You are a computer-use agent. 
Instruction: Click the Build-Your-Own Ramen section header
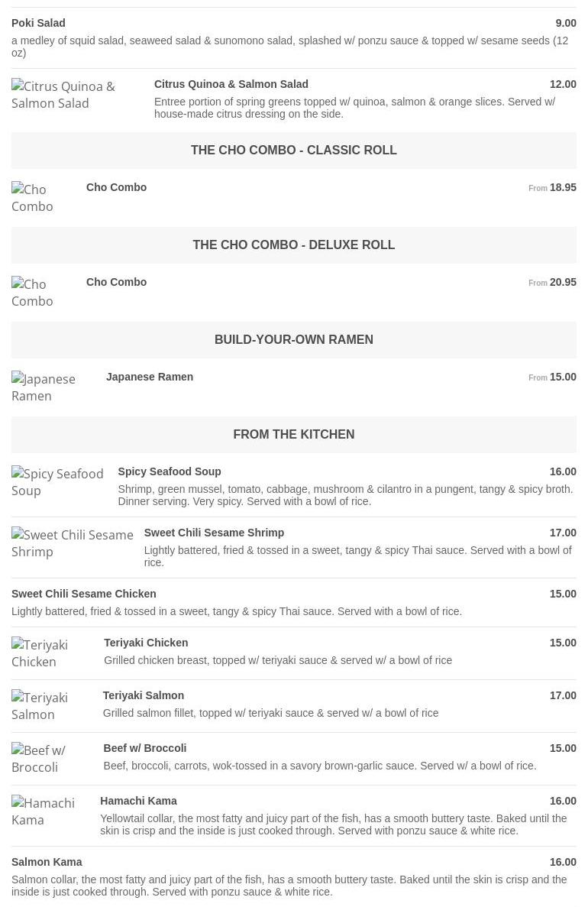click(x=294, y=339)
